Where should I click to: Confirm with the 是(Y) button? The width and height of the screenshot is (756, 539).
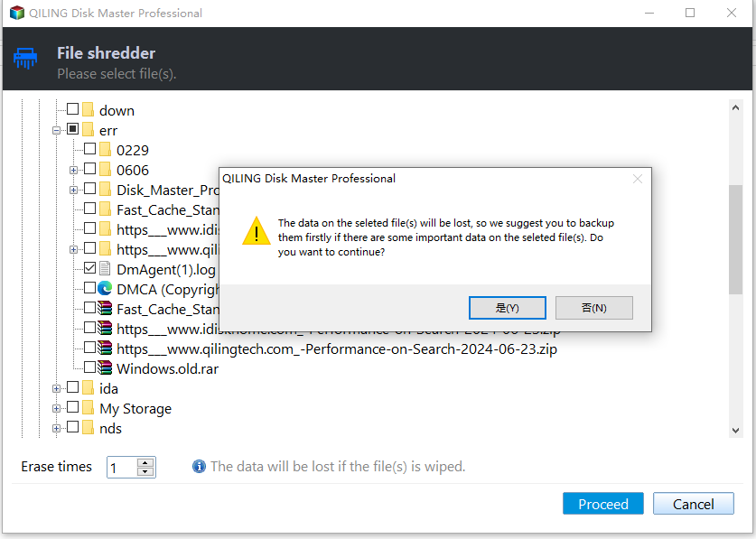tap(508, 308)
